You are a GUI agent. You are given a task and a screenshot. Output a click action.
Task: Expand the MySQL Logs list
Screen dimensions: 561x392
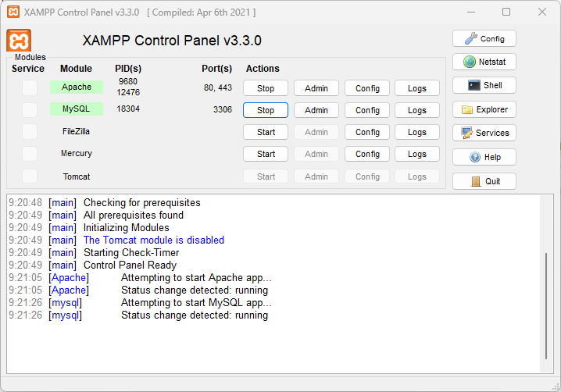(x=417, y=110)
